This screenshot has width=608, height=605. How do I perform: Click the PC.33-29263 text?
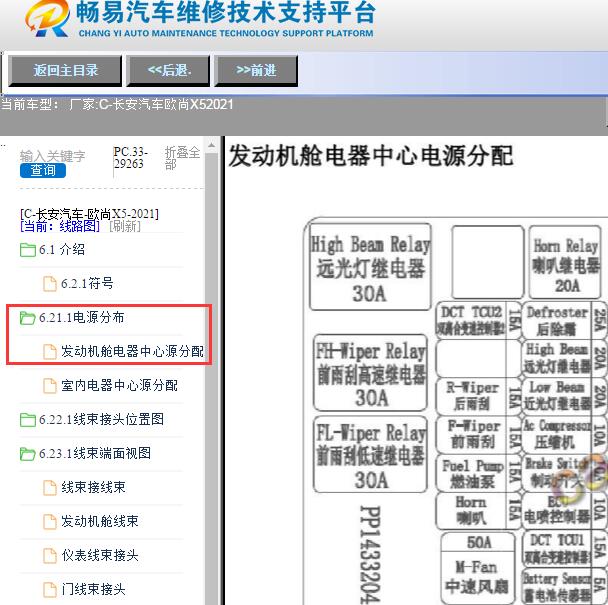coord(131,157)
